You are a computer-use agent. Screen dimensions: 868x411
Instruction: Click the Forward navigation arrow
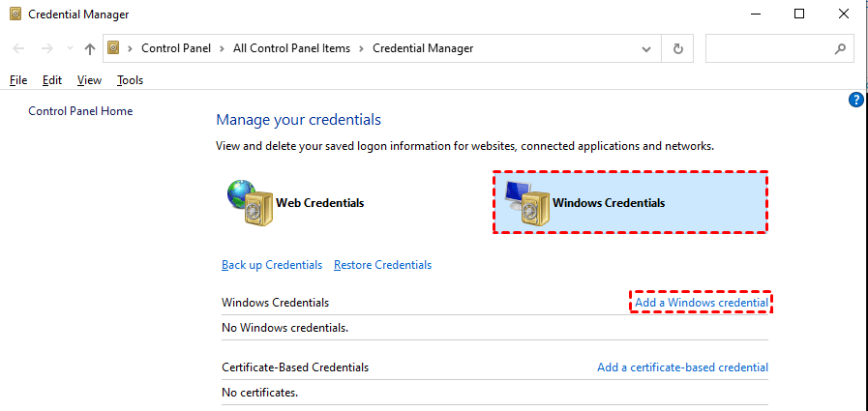(x=45, y=48)
